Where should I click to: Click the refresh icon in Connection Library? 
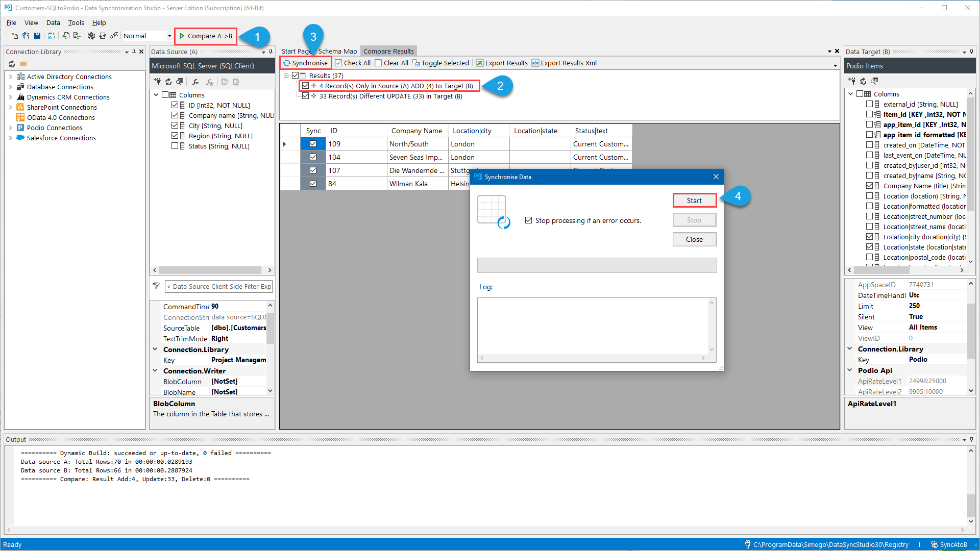[x=12, y=64]
